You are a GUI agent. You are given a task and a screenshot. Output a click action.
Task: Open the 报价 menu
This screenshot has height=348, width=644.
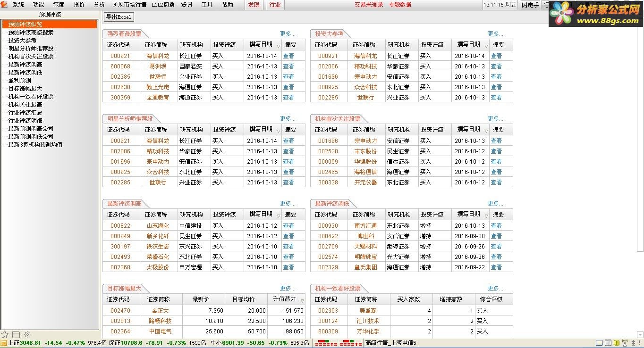pos(79,5)
